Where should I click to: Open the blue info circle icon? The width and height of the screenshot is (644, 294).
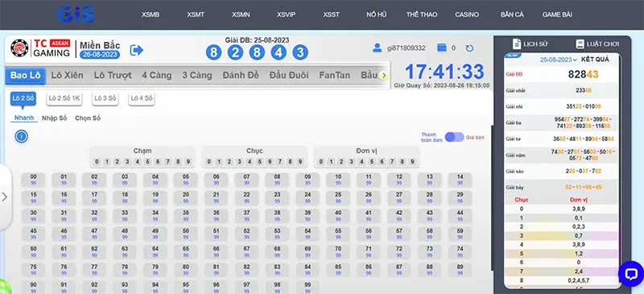click(x=22, y=136)
